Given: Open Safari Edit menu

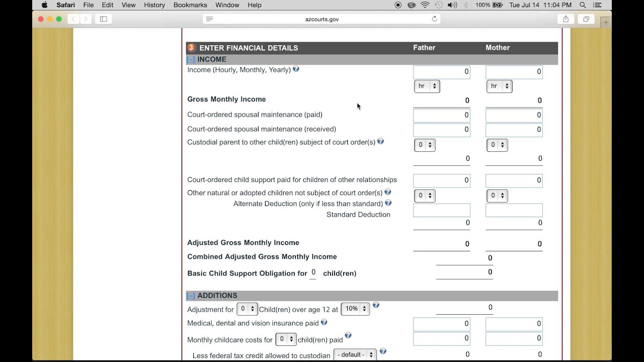Looking at the screenshot, I should pos(108,5).
